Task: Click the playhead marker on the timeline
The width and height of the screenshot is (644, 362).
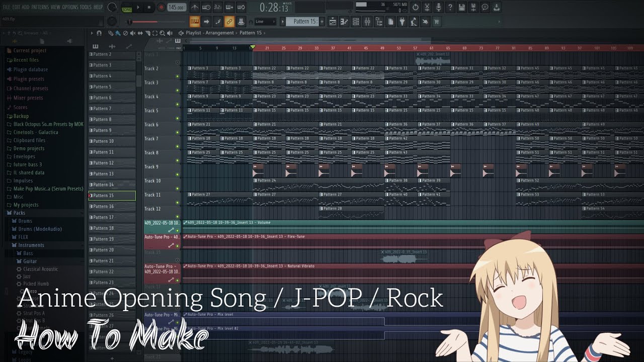Action: click(253, 47)
